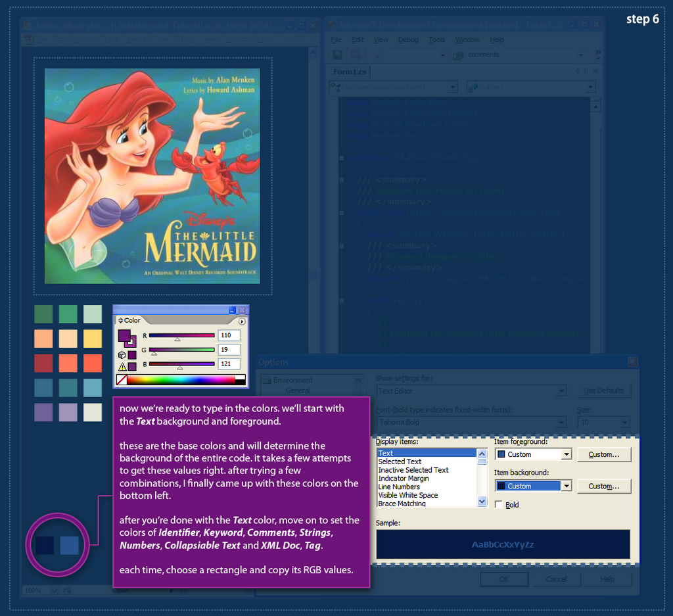Viewport: 673px width, 616px height.
Task: Select Text in Display items list
Action: point(427,454)
